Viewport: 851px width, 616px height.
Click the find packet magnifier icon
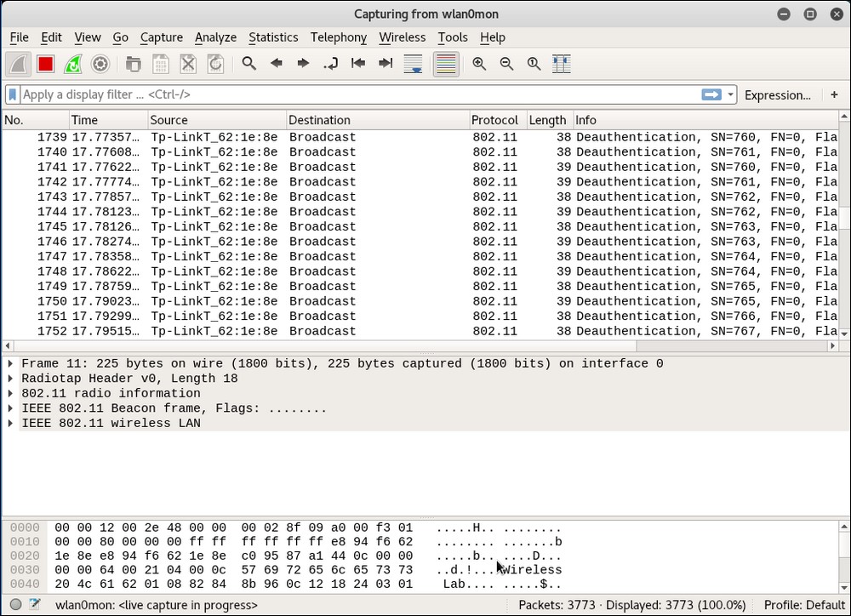pyautogui.click(x=249, y=64)
